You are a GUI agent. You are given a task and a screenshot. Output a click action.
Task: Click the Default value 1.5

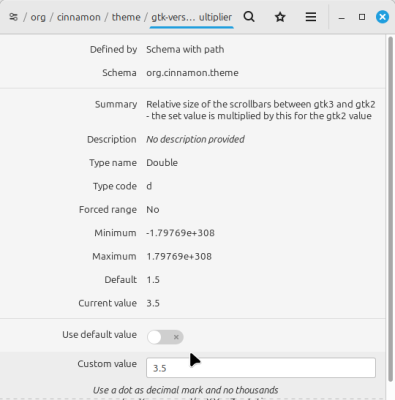click(153, 280)
